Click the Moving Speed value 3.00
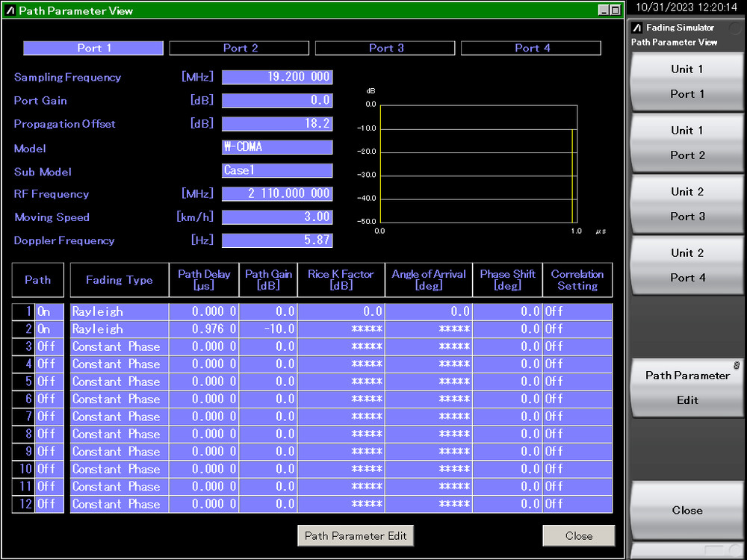Viewport: 747px width, 560px height. (x=277, y=217)
